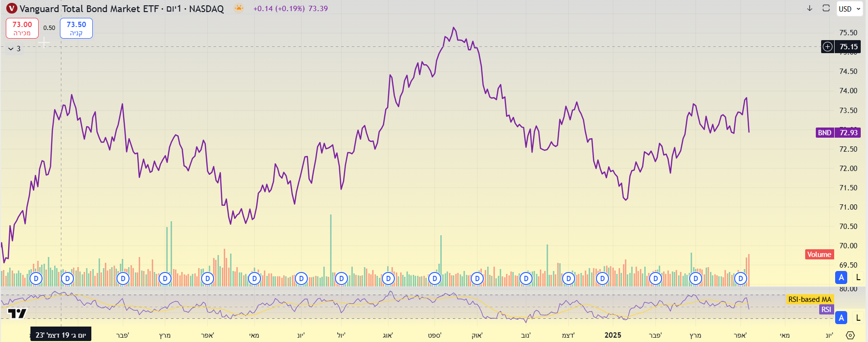Image resolution: width=868 pixels, height=342 pixels.
Task: Click dividend D marker above יול' label
Action: tap(341, 279)
